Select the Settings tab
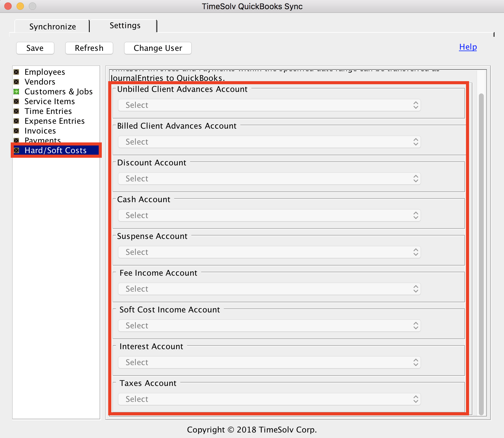The height and width of the screenshot is (438, 504). tap(125, 26)
